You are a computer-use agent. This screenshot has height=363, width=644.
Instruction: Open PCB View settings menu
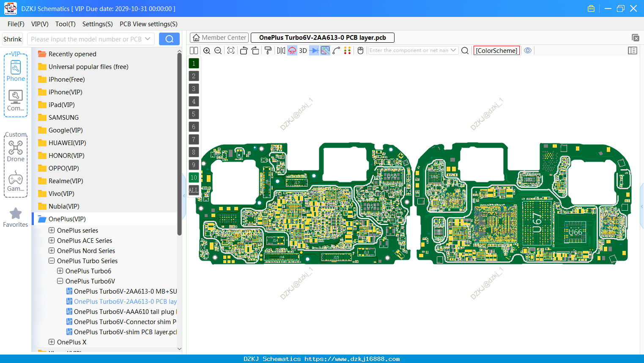click(x=148, y=24)
